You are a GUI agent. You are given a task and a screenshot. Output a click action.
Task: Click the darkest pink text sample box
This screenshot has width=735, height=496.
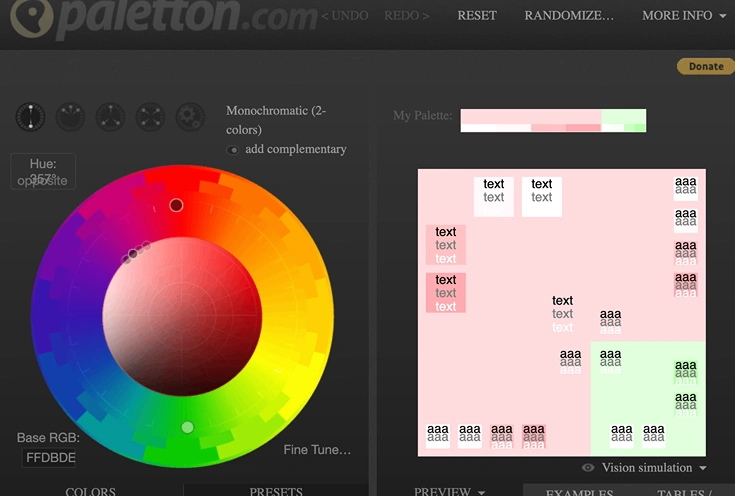445,293
